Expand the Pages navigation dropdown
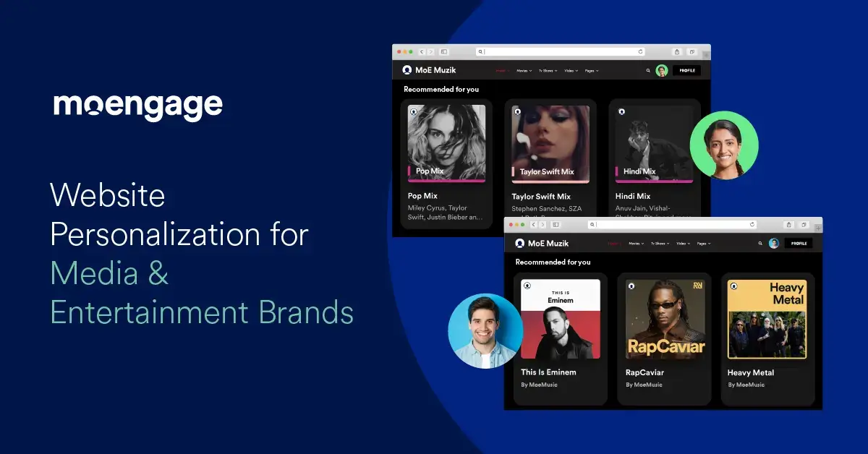The width and height of the screenshot is (868, 454). 591,70
